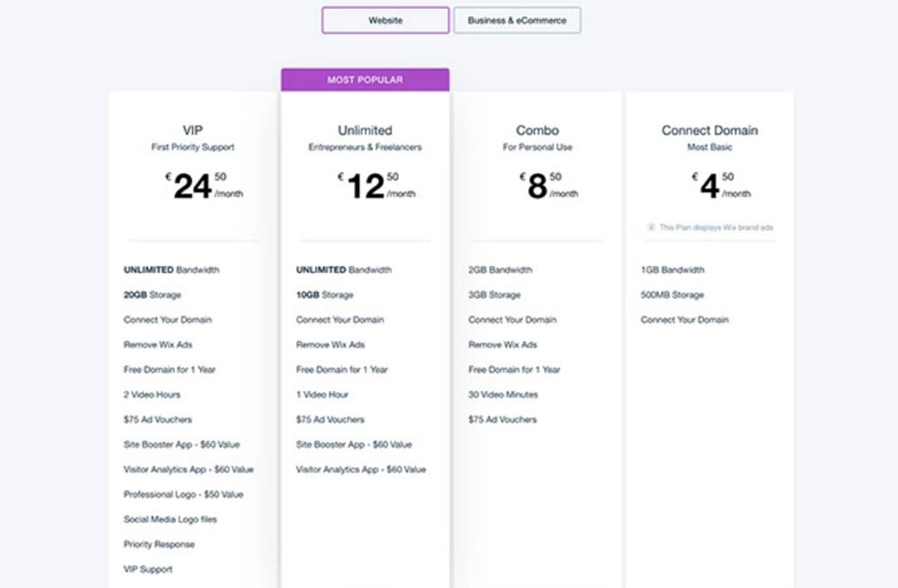
Task: Switch to the Website plans tab
Action: [385, 21]
